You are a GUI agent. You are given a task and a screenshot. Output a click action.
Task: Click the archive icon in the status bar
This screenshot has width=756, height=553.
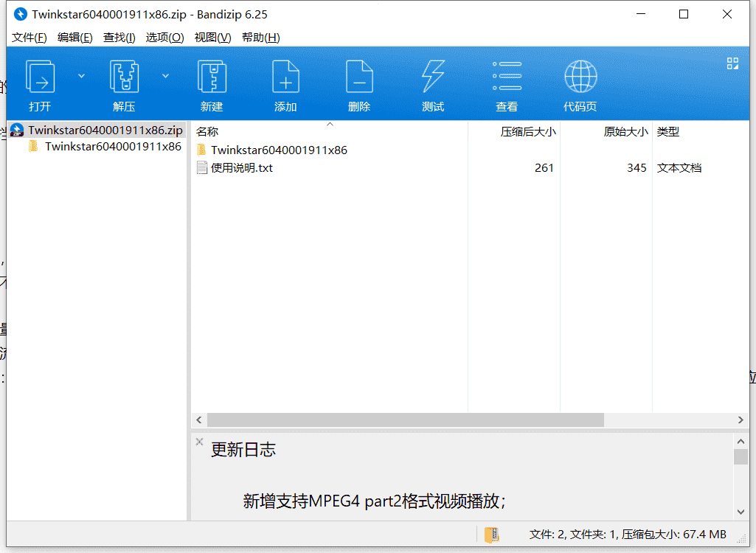[491, 534]
